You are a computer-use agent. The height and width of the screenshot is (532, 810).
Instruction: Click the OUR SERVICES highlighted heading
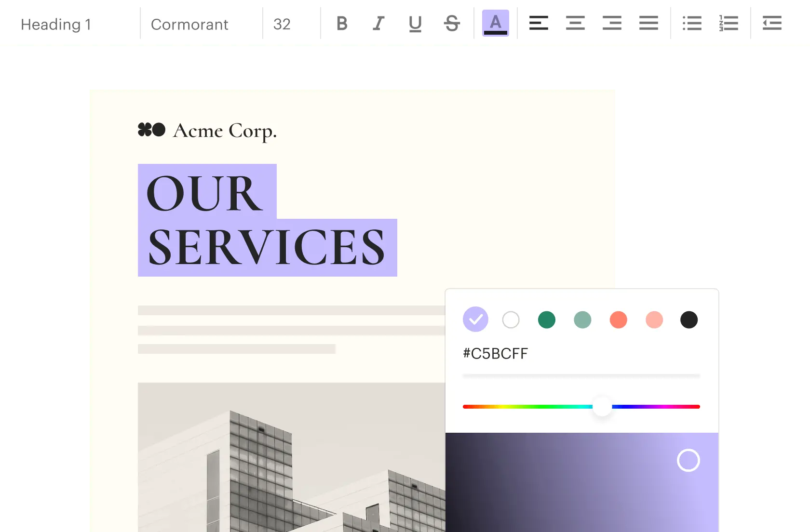click(267, 220)
